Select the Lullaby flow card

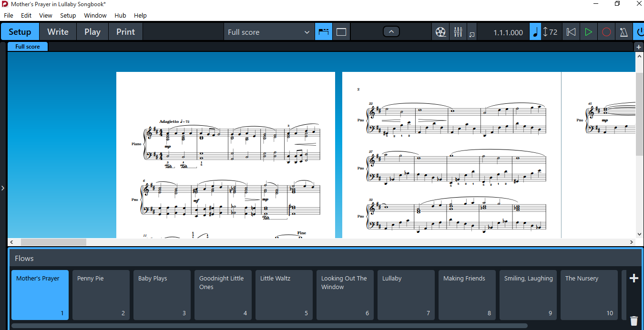(406, 295)
